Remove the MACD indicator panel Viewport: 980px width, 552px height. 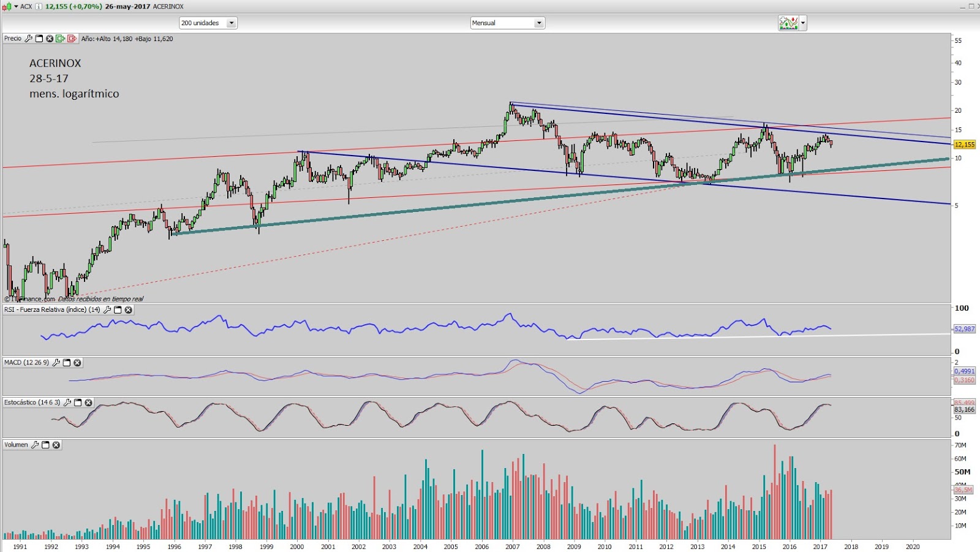77,363
